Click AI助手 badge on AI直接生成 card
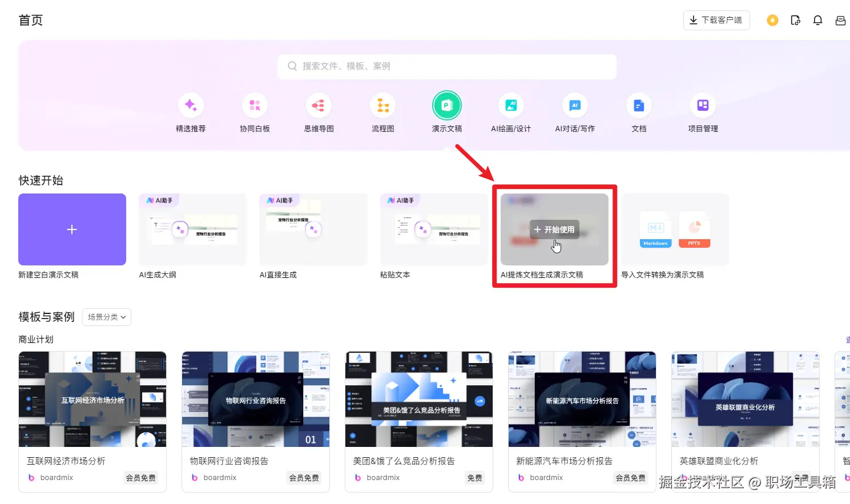 280,200
